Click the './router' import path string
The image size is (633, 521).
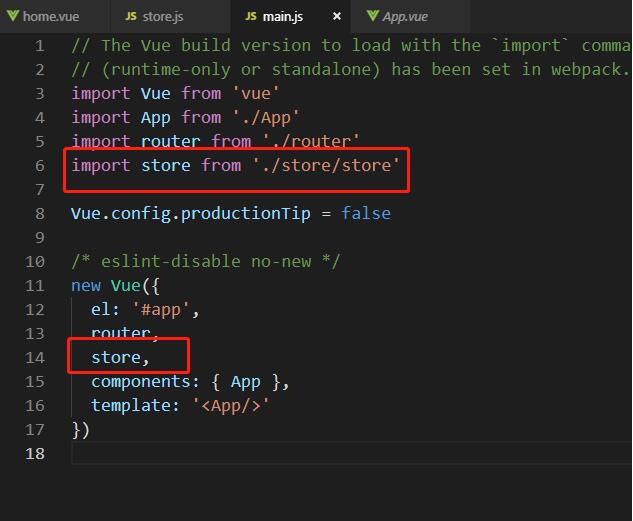[311, 142]
